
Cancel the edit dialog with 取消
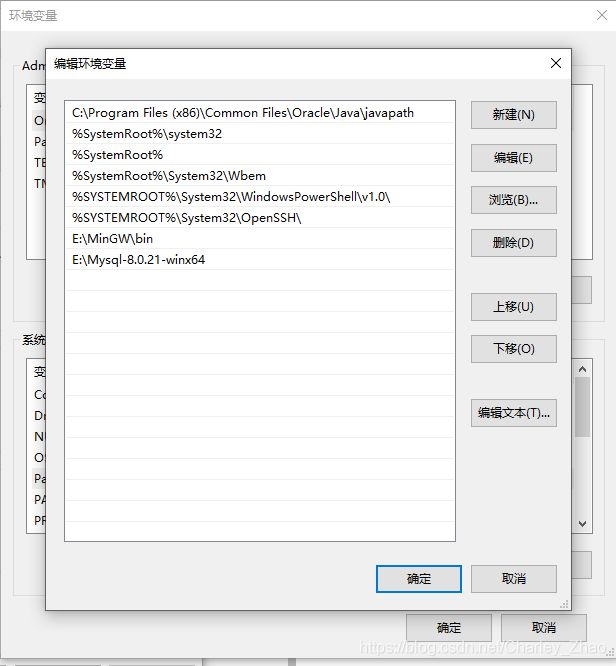[514, 579]
